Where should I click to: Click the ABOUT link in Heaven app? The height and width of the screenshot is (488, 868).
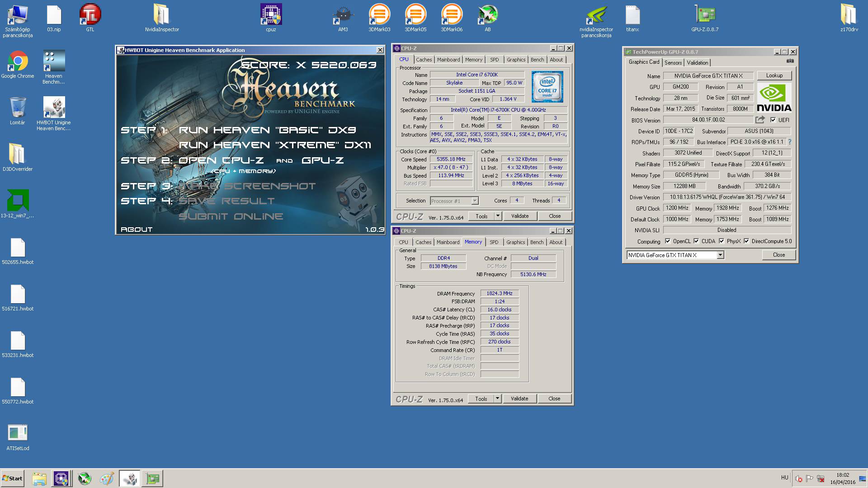coord(137,230)
